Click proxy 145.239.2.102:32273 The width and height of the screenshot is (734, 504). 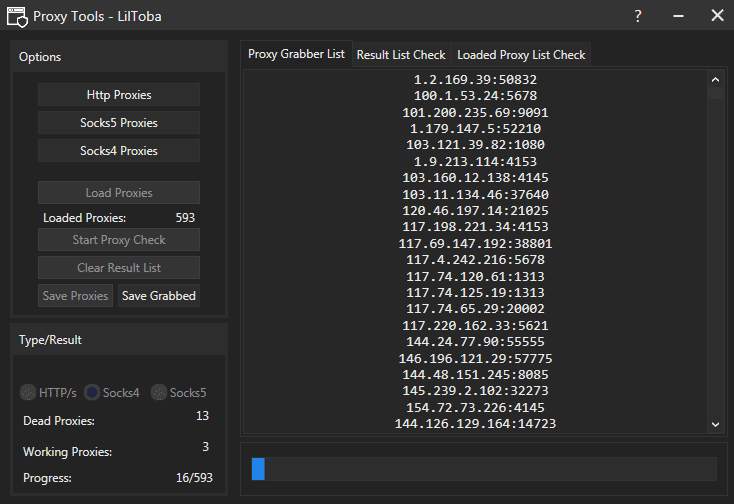[x=475, y=391]
